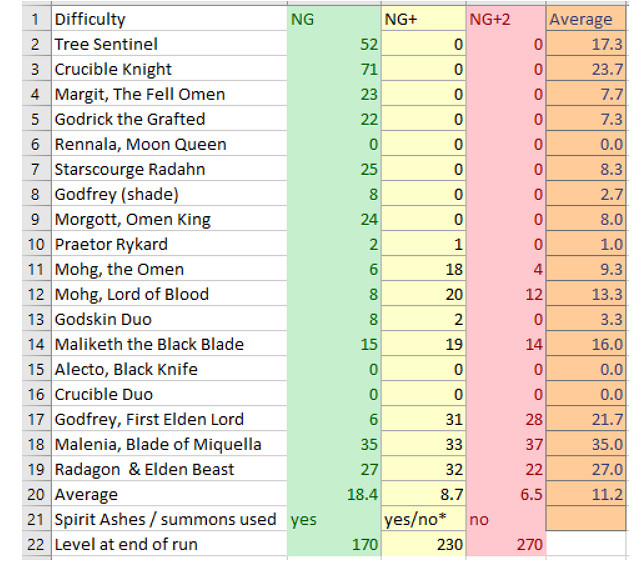The image size is (644, 568).
Task: Select the NG+ column header cell
Action: (x=423, y=19)
